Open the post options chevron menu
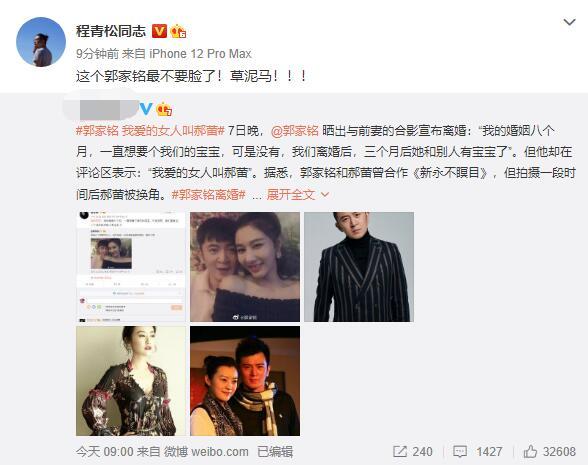Image resolution: width=588 pixels, height=465 pixels. click(x=569, y=22)
